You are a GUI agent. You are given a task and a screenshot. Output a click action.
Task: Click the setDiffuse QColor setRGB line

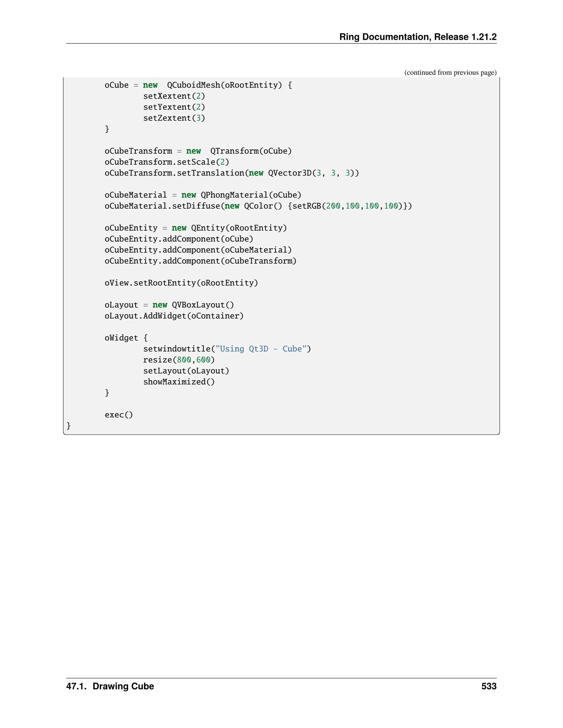[258, 206]
